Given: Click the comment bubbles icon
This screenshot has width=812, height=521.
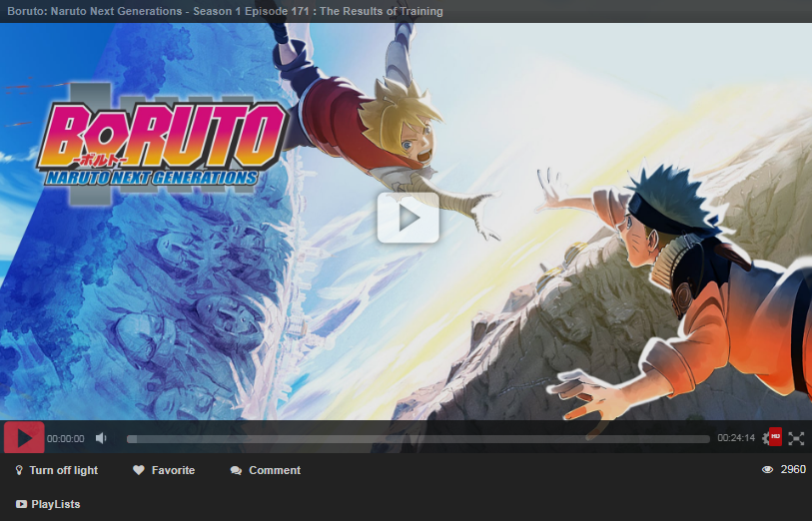Looking at the screenshot, I should click(236, 470).
